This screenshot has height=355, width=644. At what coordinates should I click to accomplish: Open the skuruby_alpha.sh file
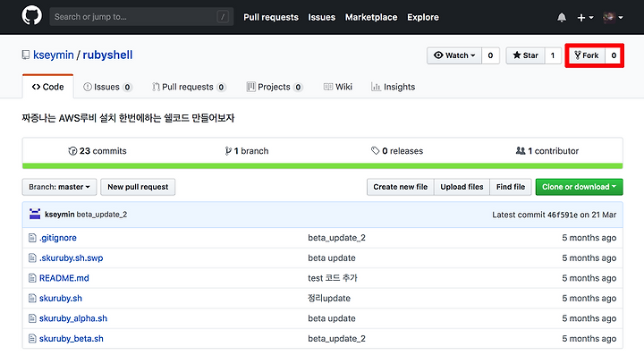pyautogui.click(x=73, y=318)
